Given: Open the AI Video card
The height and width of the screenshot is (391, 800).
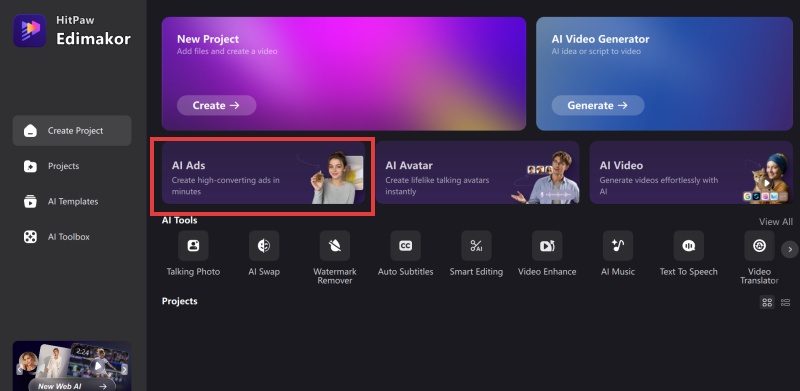Looking at the screenshot, I should (691, 173).
